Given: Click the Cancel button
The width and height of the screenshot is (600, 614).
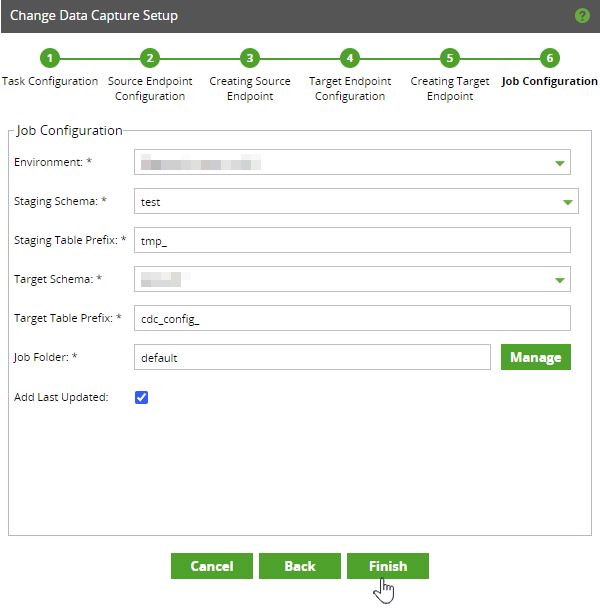Looking at the screenshot, I should tap(212, 566).
